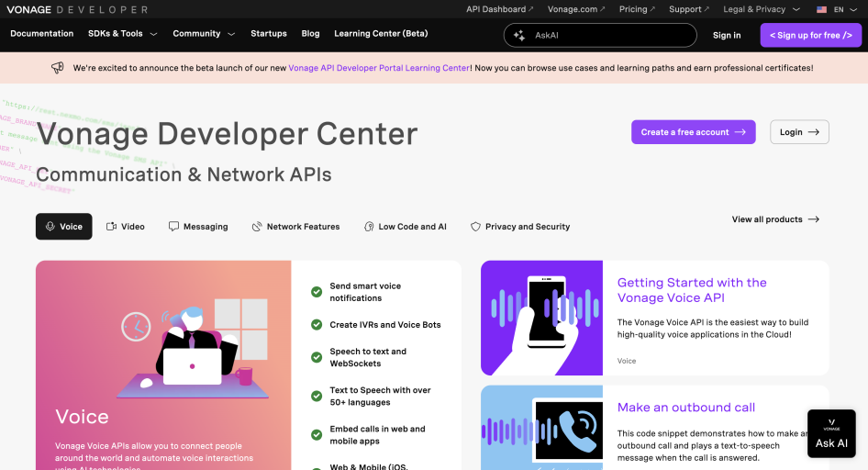
Task: Click the shield Privacy and Security icon
Action: click(x=475, y=227)
